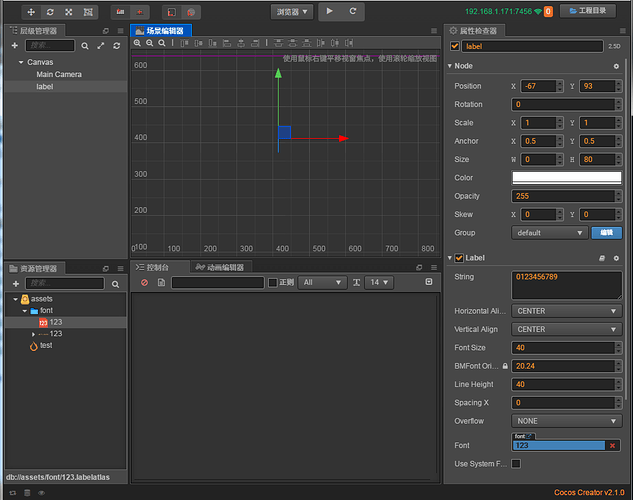
Task: Select the move transform tool in top toolbar
Action: [30, 12]
